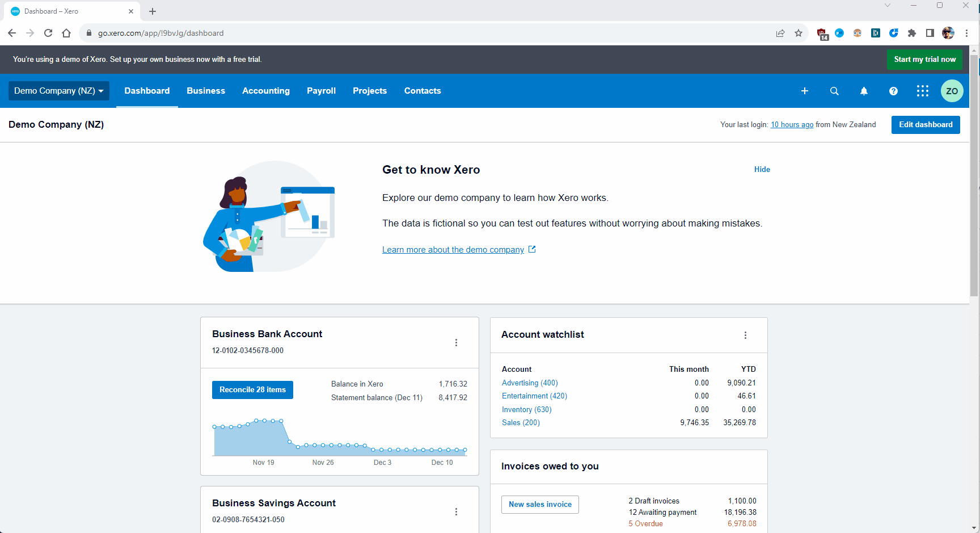Click the Business Savings Account title
Screen dimensions: 980x533
[274, 503]
